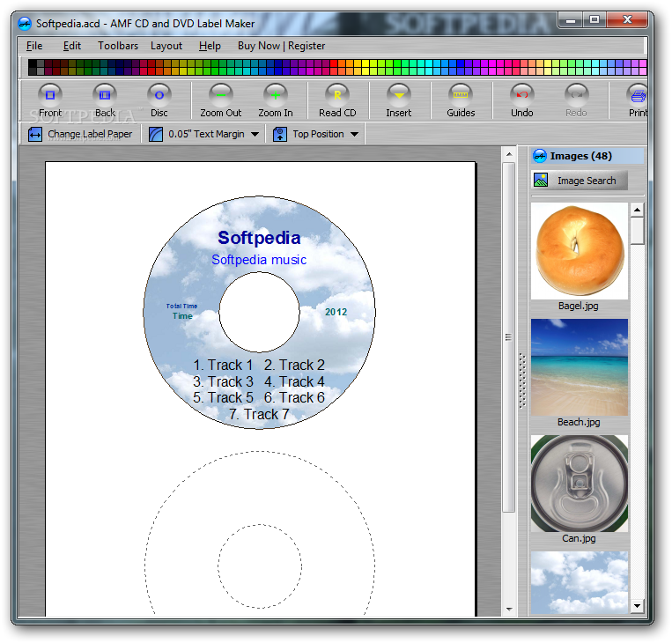This screenshot has height=643, width=672.
Task: Click the canvas scrollbar down arrow
Action: [x=509, y=610]
